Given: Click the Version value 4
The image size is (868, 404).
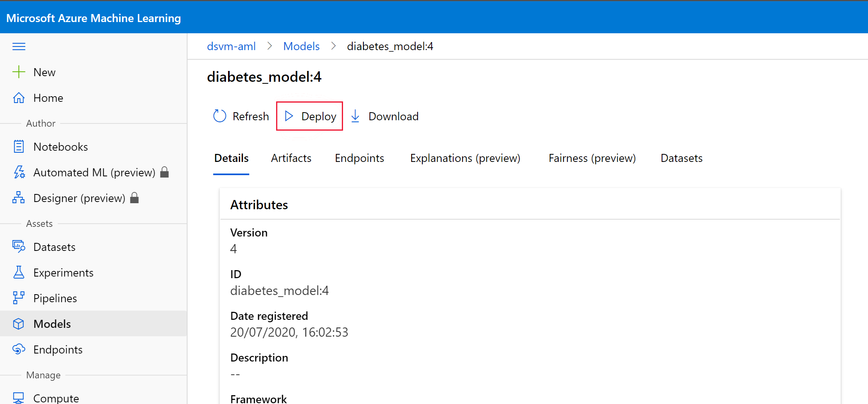Looking at the screenshot, I should coord(234,249).
